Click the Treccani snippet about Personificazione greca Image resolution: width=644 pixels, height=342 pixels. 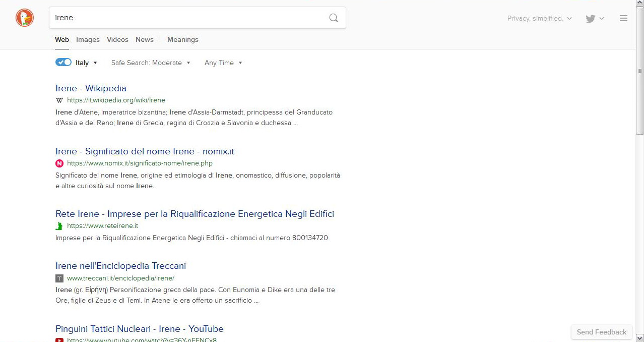click(x=195, y=295)
